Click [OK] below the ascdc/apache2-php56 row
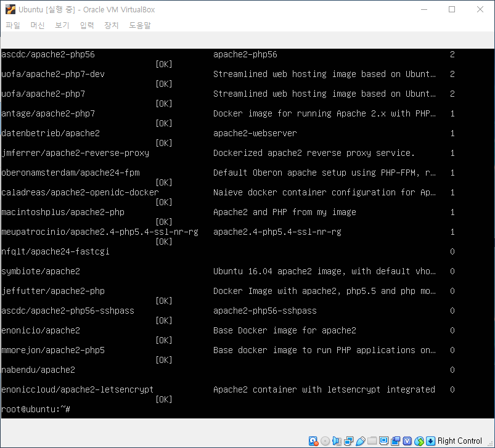 [164, 64]
